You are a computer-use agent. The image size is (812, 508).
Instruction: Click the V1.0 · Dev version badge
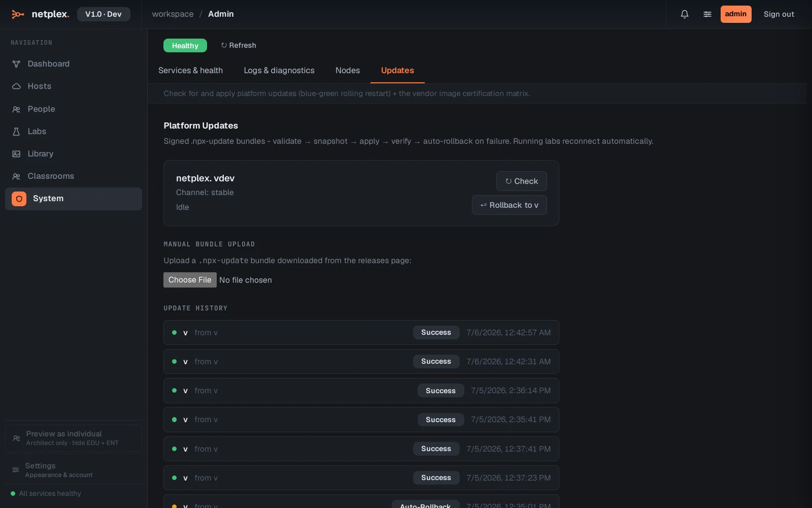click(104, 14)
